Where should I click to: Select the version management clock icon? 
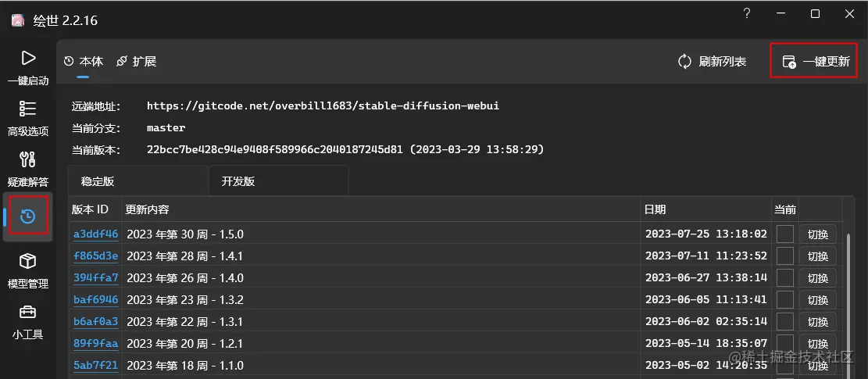[x=27, y=216]
